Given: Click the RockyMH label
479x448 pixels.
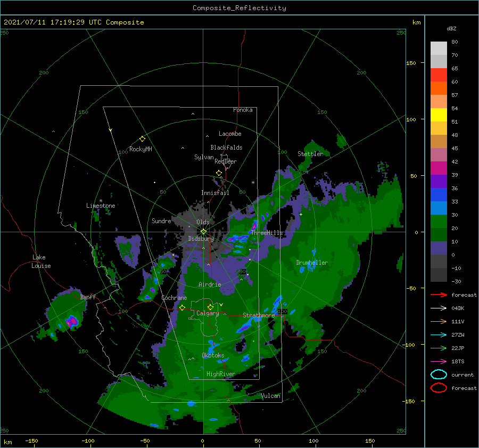Looking at the screenshot, I should click(141, 149).
